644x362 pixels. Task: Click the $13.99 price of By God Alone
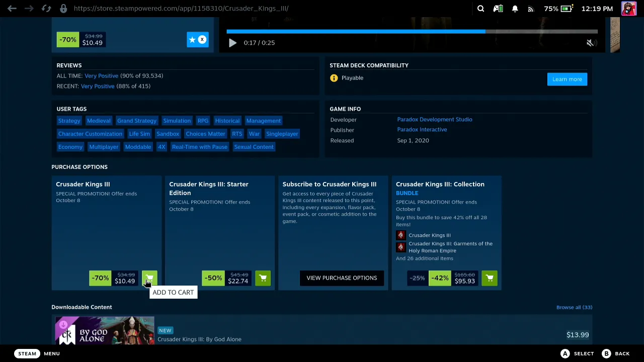(578, 335)
